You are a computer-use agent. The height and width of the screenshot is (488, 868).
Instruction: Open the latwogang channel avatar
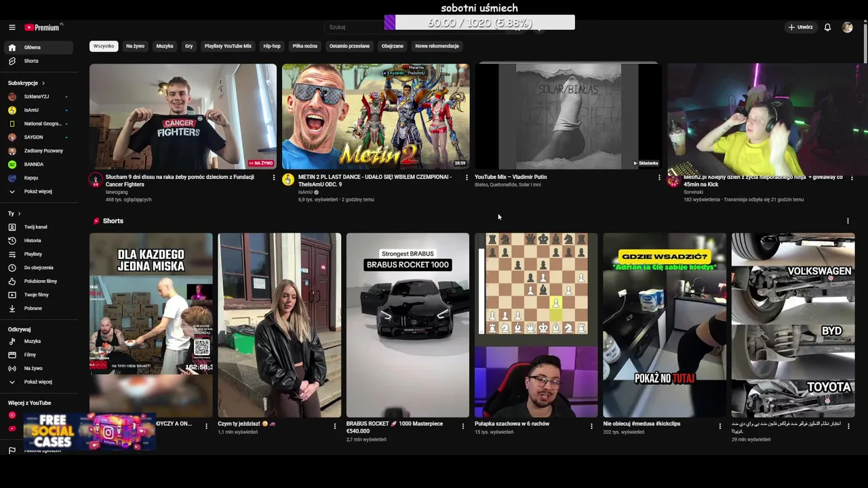point(96,180)
